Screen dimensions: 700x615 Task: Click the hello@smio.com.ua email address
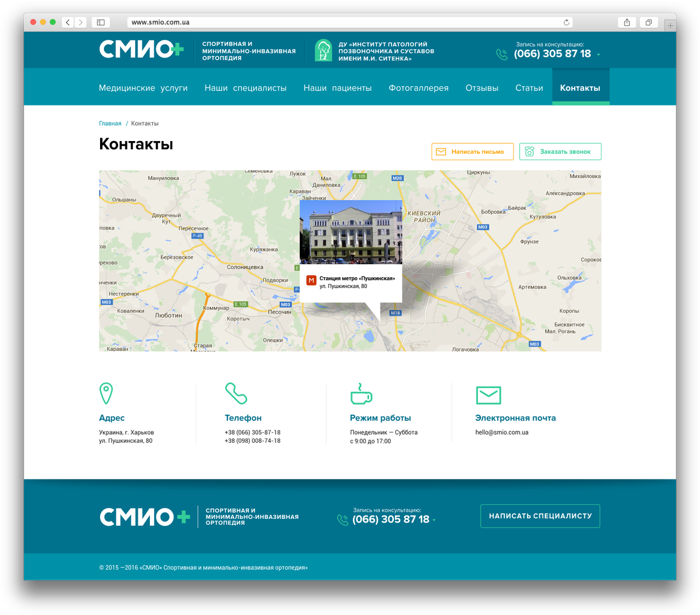[501, 432]
